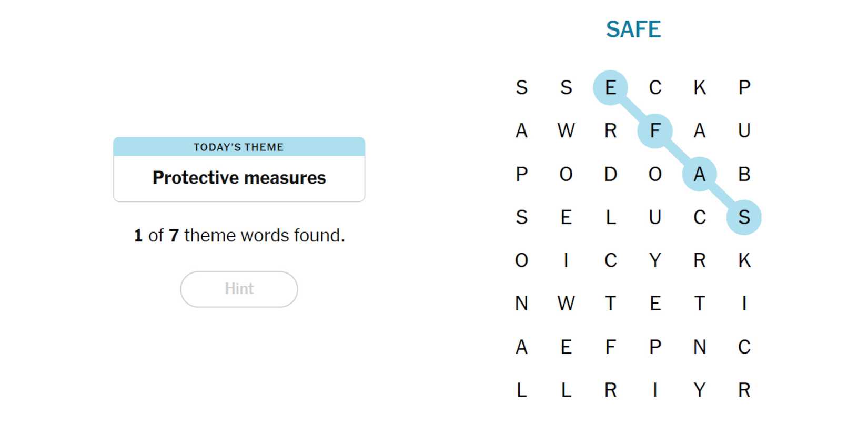The width and height of the screenshot is (868, 434).
Task: Click the Today's Theme header bar
Action: pyautogui.click(x=239, y=147)
